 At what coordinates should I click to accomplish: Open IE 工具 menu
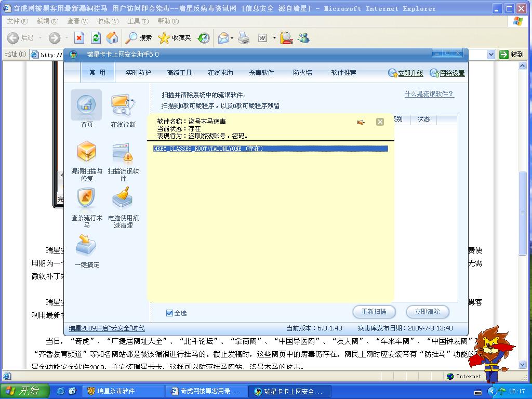click(x=138, y=21)
